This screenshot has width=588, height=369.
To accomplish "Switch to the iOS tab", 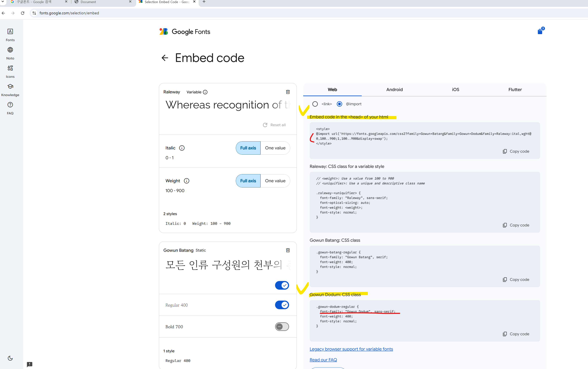I will 455,90.
